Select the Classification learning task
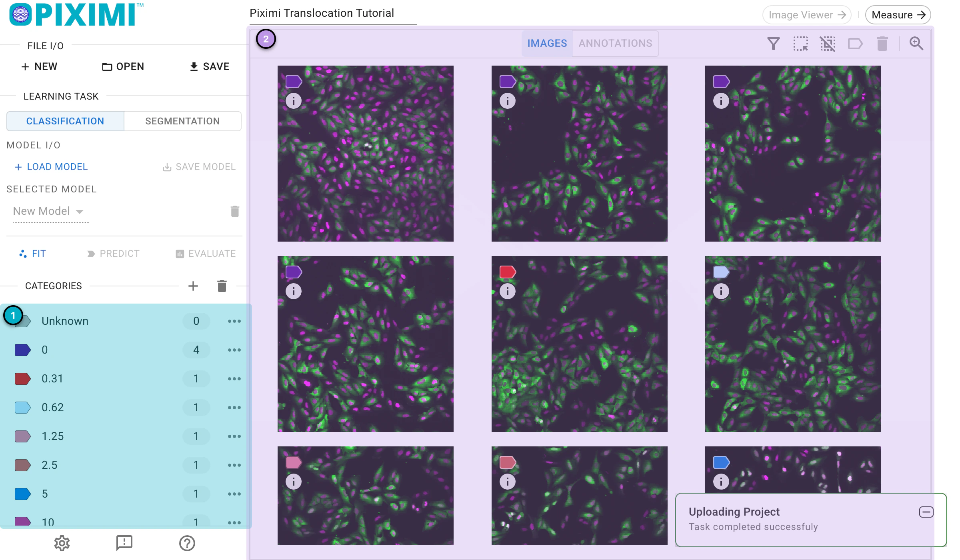This screenshot has height=560, width=960. coord(65,121)
